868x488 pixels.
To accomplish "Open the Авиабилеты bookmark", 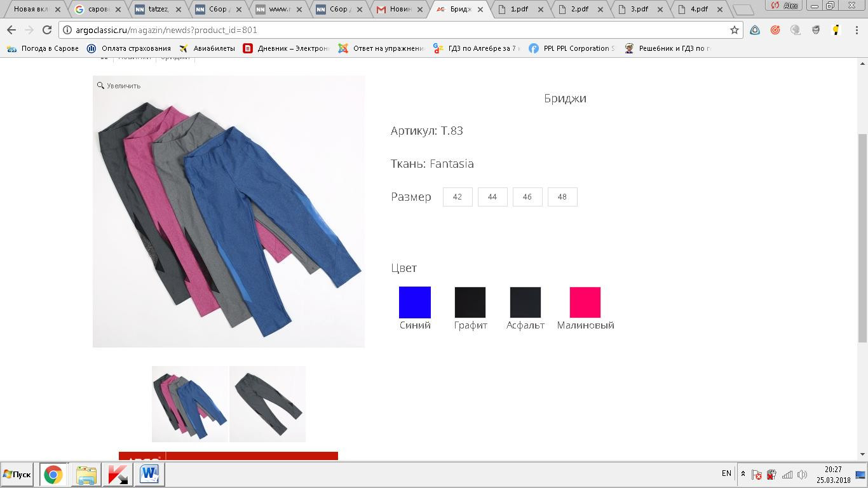I will (208, 48).
